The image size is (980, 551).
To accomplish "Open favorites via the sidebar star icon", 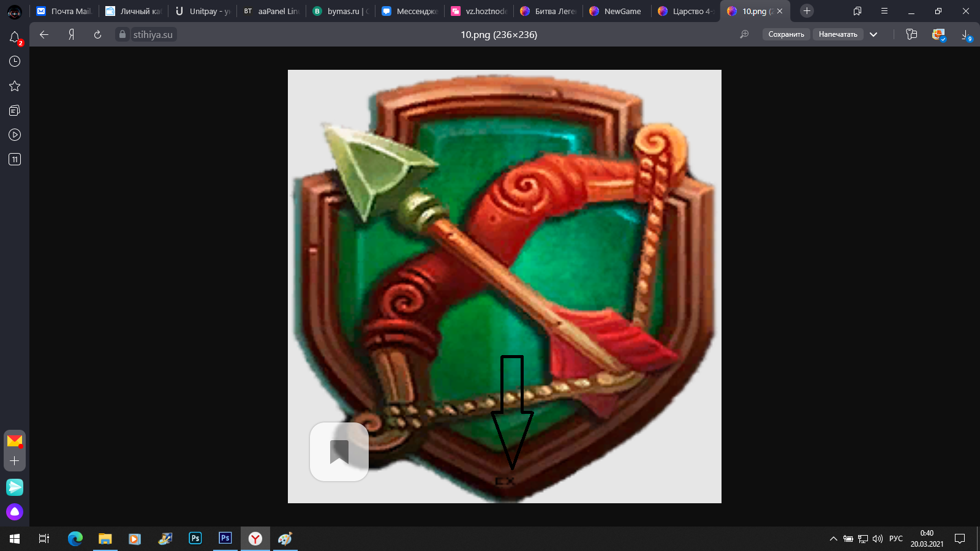I will [15, 86].
